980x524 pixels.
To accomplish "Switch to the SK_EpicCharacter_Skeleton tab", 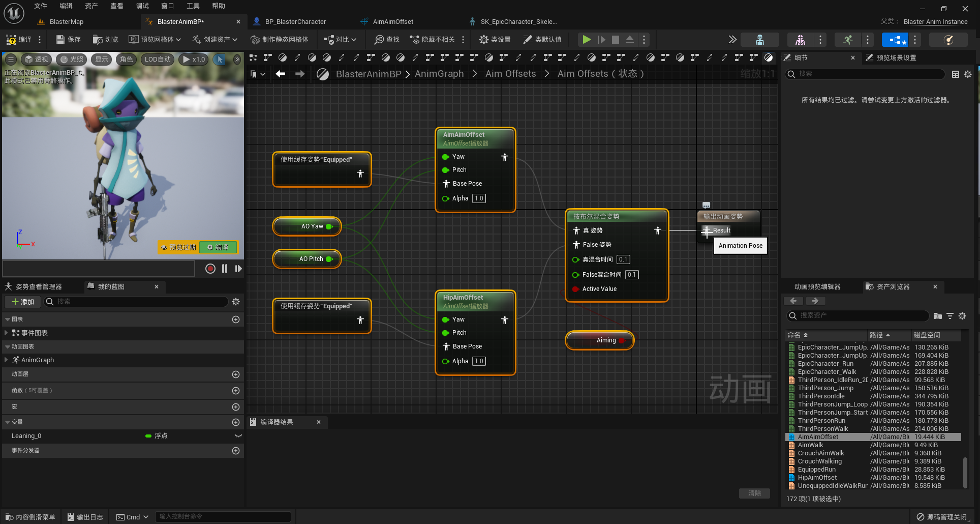I will click(518, 22).
